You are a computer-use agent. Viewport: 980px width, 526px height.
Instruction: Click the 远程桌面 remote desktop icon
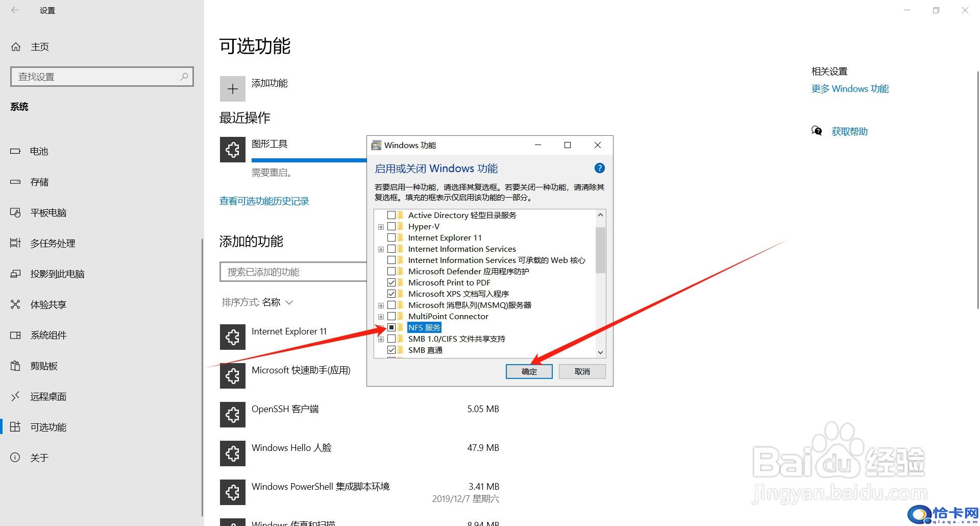pyautogui.click(x=15, y=396)
